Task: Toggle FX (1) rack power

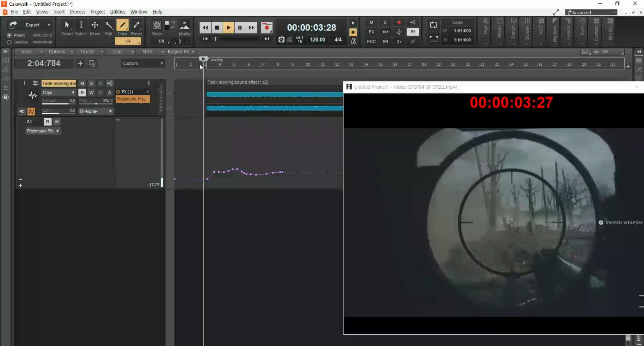Action: click(118, 92)
